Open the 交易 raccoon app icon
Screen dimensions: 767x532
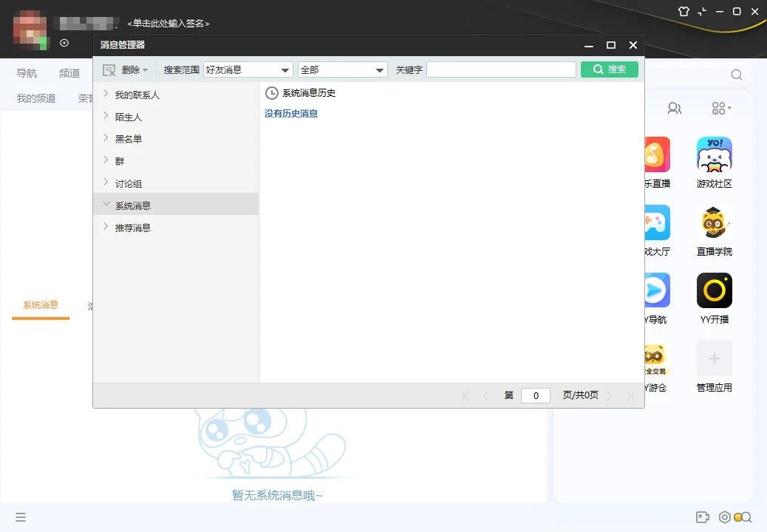tap(656, 359)
